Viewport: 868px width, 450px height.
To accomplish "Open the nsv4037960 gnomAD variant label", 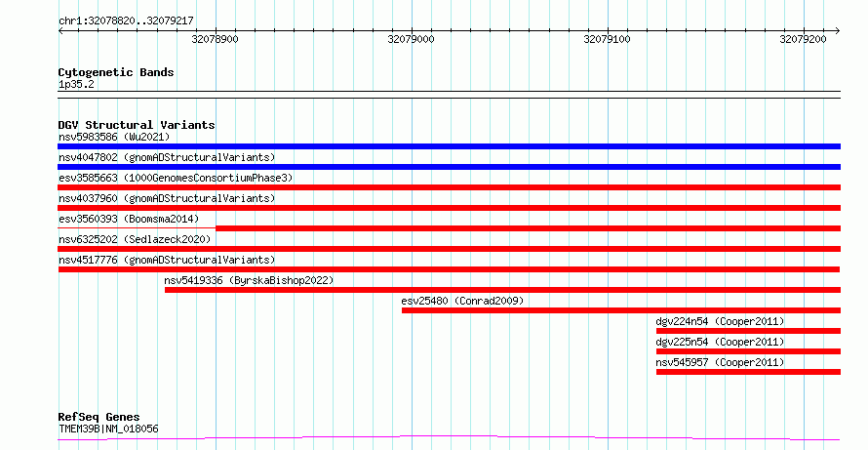I will coord(167,198).
